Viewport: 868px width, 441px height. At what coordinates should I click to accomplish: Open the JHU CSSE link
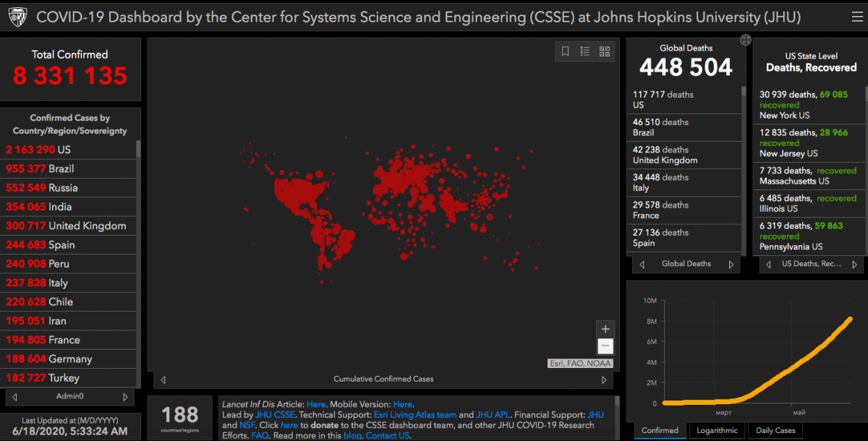tap(275, 415)
